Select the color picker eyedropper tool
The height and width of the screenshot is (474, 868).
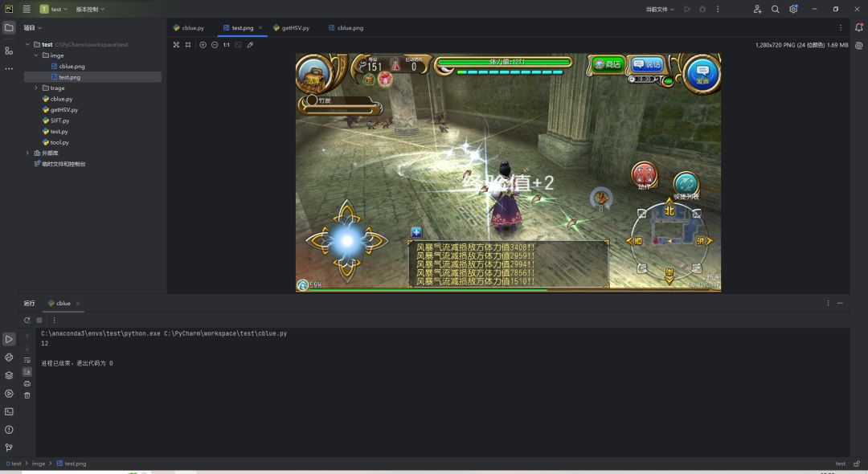click(x=250, y=45)
